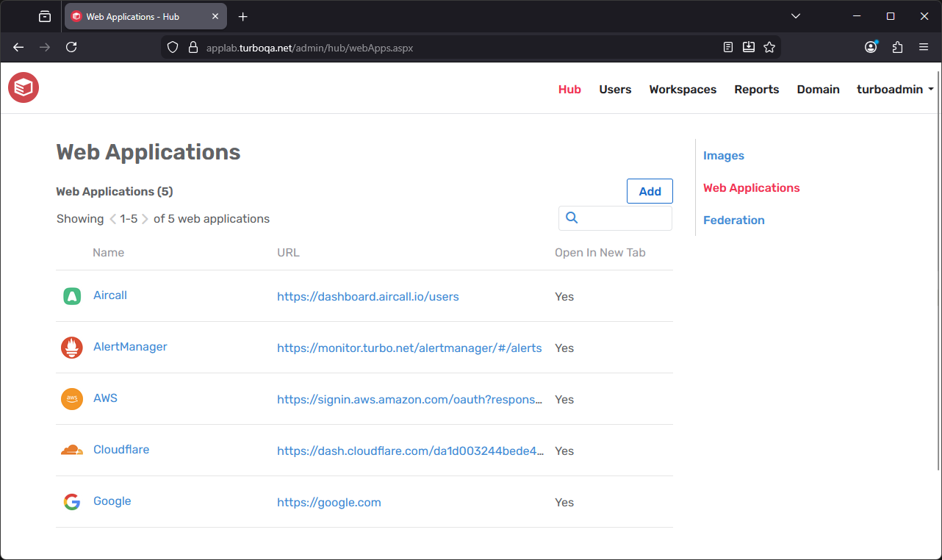This screenshot has width=942, height=560.
Task: Select the AlertManager icon
Action: click(71, 347)
